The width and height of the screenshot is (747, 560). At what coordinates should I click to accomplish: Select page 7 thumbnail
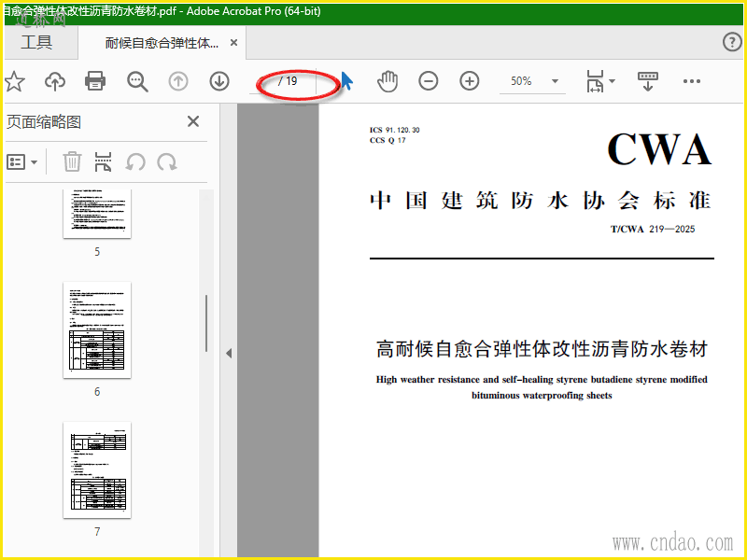[97, 470]
